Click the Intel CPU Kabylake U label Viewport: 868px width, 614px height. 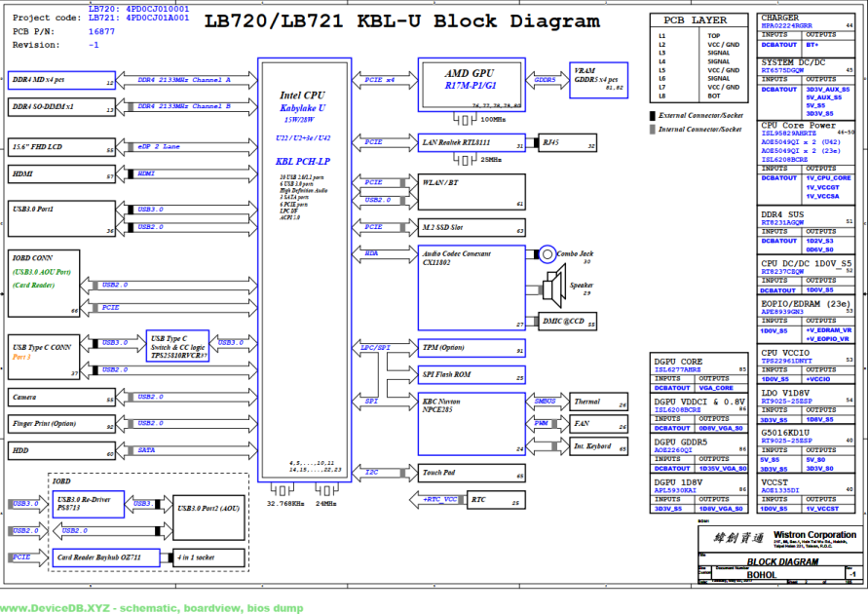(303, 101)
